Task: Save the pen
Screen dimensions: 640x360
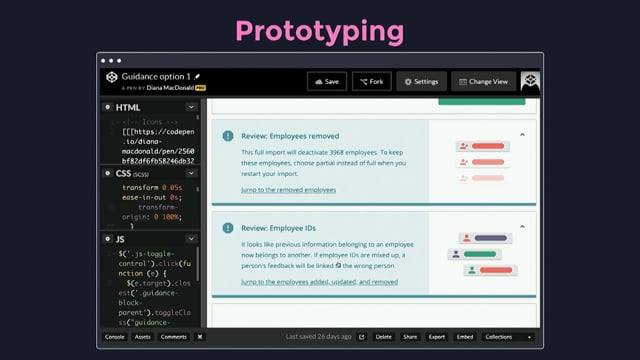Action: (327, 82)
